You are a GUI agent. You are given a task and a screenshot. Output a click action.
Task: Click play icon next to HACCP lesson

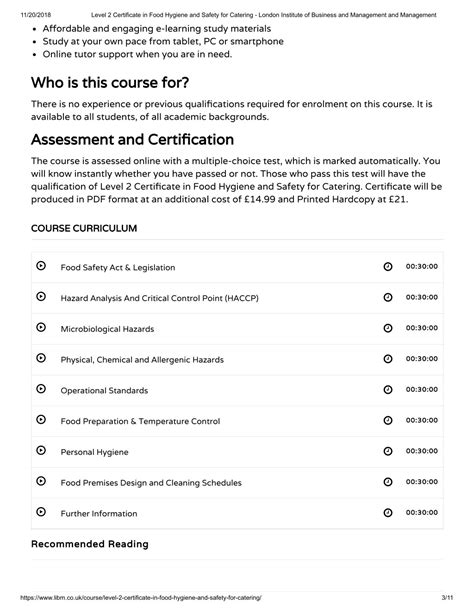pos(41,297)
